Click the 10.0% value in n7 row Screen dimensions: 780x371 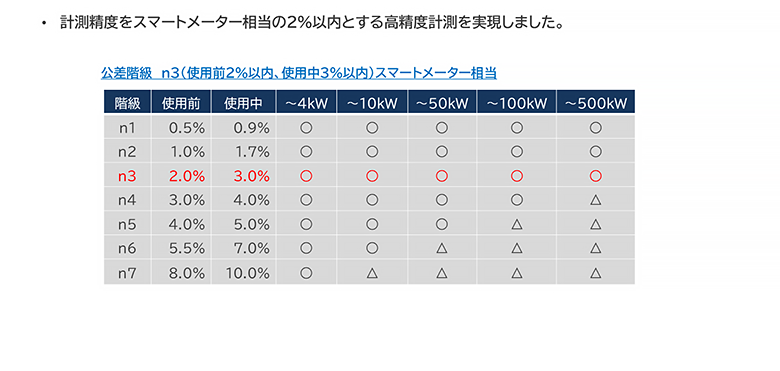tap(248, 273)
